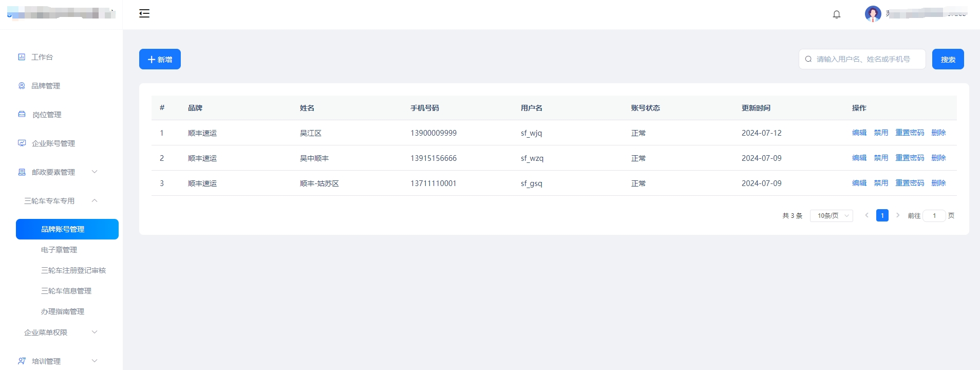Image resolution: width=980 pixels, height=370 pixels.
Task: Disable the 吴中顺丰 account
Action: point(881,158)
